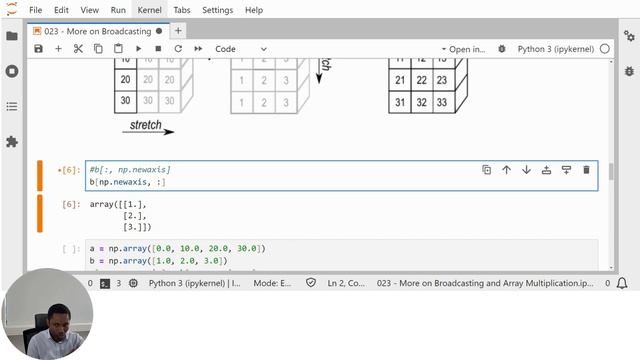The width and height of the screenshot is (640, 360).
Task: Open a new launcher tab with plus
Action: click(178, 31)
